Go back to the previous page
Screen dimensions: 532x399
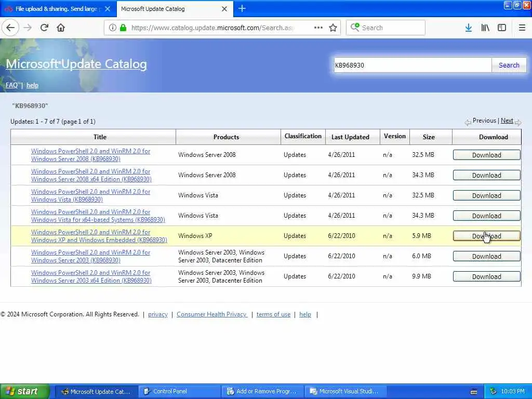[10, 28]
